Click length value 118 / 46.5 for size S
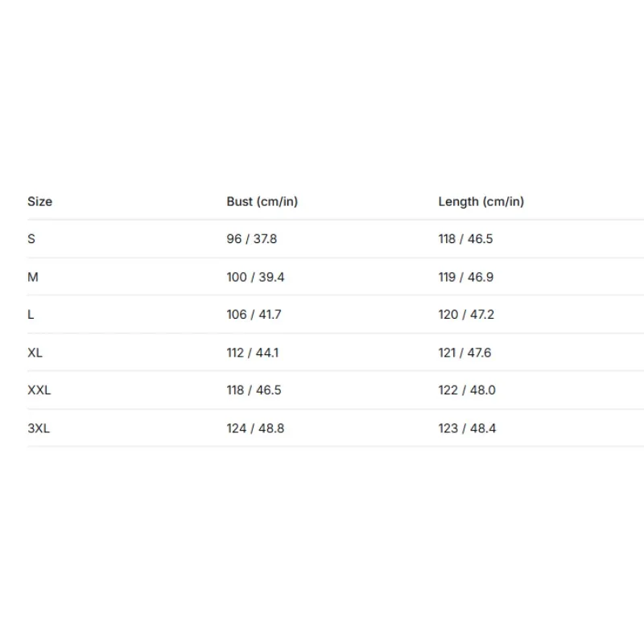 (465, 238)
